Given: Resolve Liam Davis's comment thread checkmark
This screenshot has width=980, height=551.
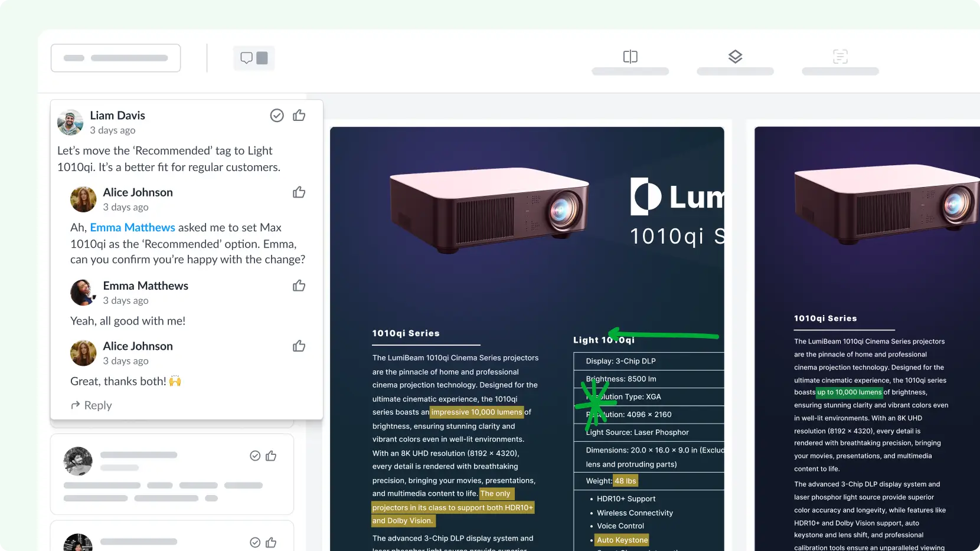Looking at the screenshot, I should tap(277, 116).
